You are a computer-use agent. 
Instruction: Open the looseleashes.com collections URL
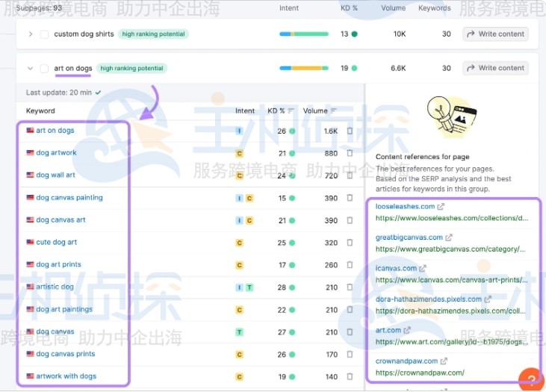(x=452, y=218)
